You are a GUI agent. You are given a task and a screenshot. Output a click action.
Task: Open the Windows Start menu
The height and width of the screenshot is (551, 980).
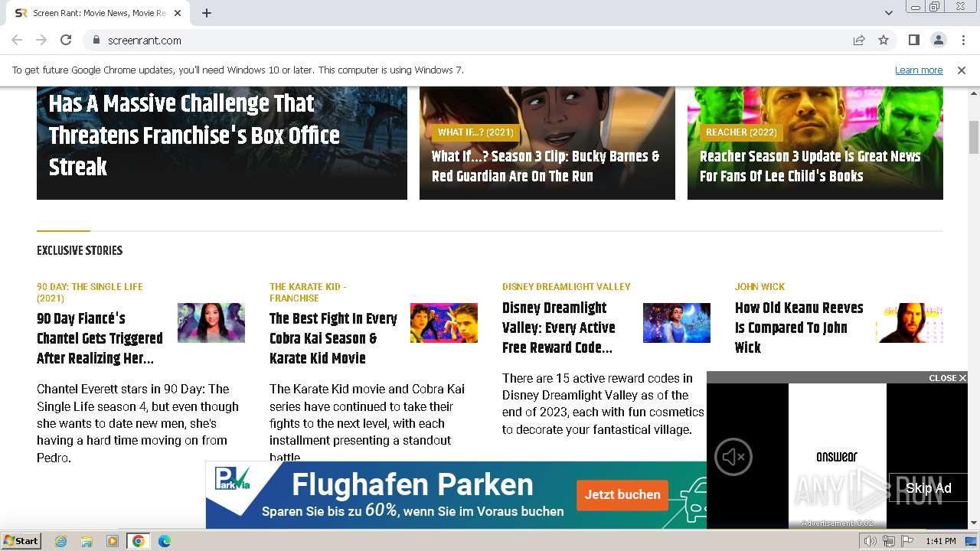pyautogui.click(x=21, y=541)
